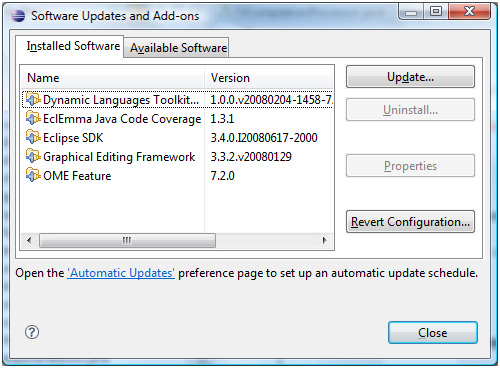Click the right arrow of the horizontal scrollbar
This screenshot has height=368, width=500.
[x=325, y=240]
